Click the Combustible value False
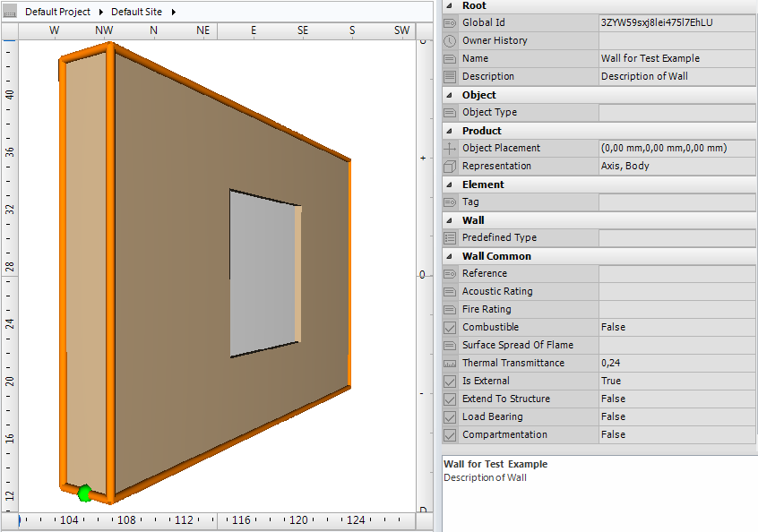Screen dimensions: 758x532 613,327
